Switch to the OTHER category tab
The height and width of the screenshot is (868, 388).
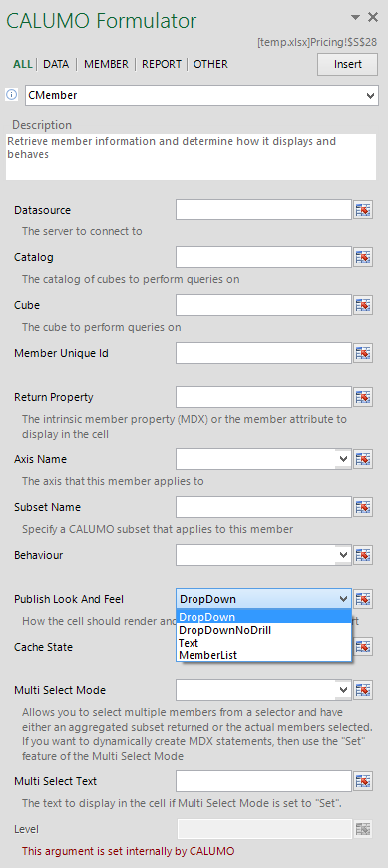coord(210,64)
